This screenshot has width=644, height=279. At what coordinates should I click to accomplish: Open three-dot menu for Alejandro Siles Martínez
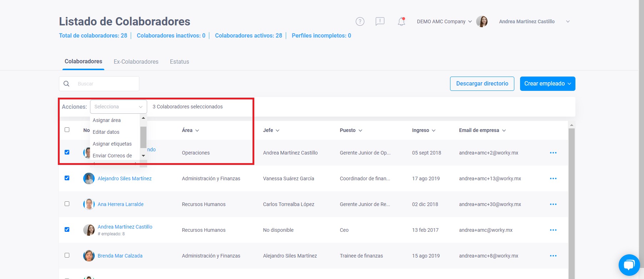[x=553, y=178]
